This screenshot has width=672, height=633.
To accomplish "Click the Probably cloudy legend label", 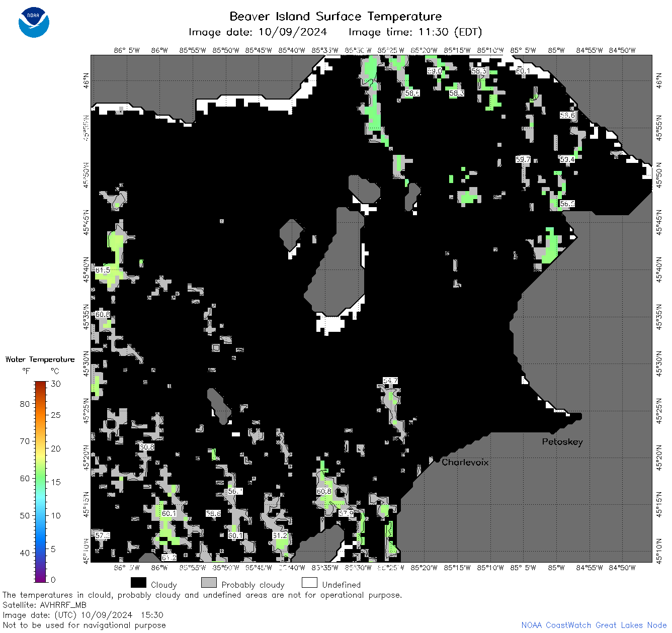I will 253,585.
